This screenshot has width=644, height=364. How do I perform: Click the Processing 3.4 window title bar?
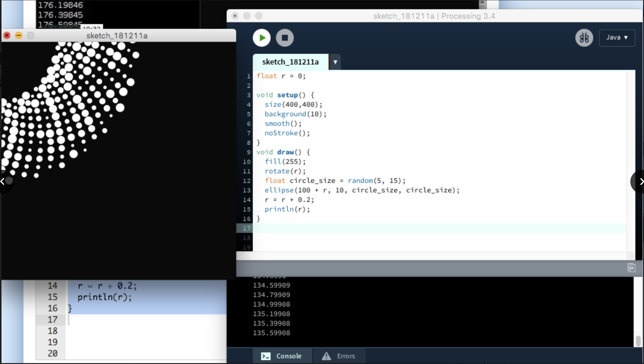click(434, 16)
